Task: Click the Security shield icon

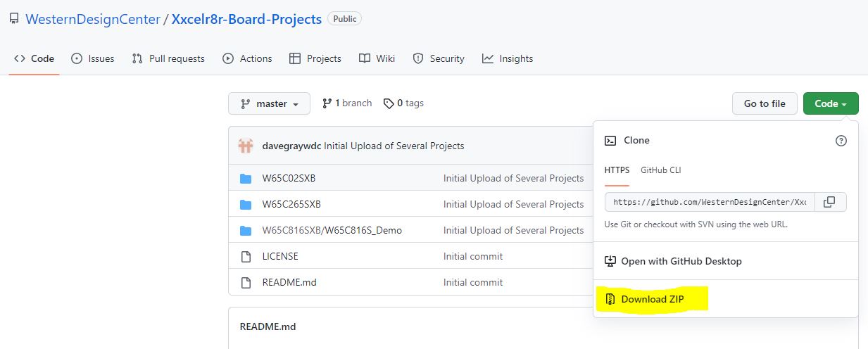Action: tap(418, 58)
